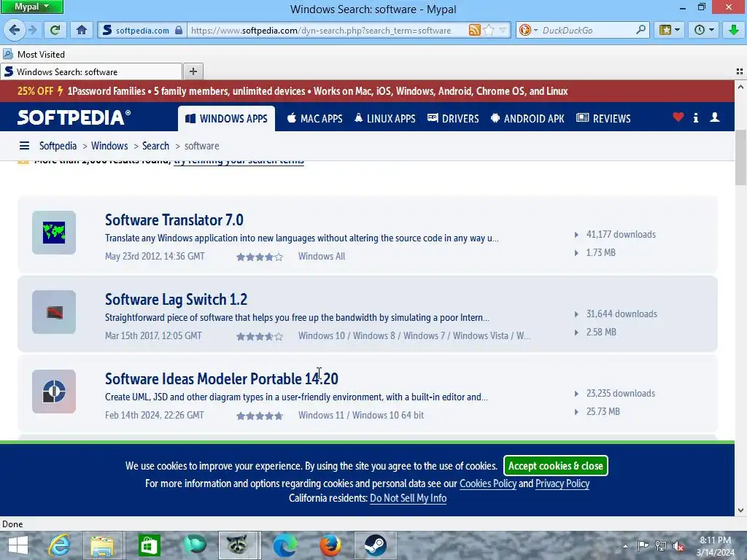Click the Windows breadcrumb link
Image resolution: width=747 pixels, height=560 pixels.
(x=109, y=146)
